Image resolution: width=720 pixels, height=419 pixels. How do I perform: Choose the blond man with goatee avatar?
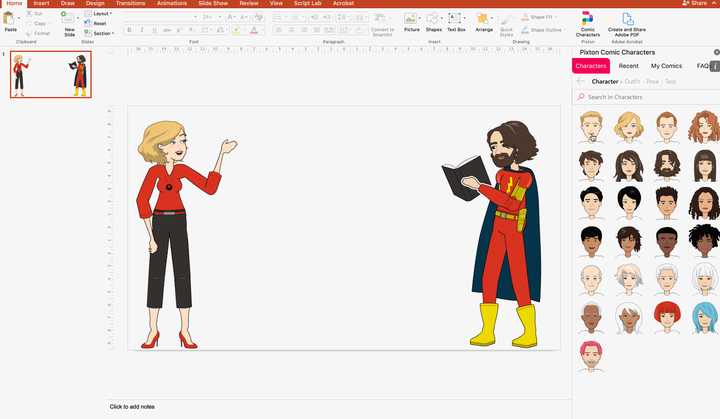(591, 127)
